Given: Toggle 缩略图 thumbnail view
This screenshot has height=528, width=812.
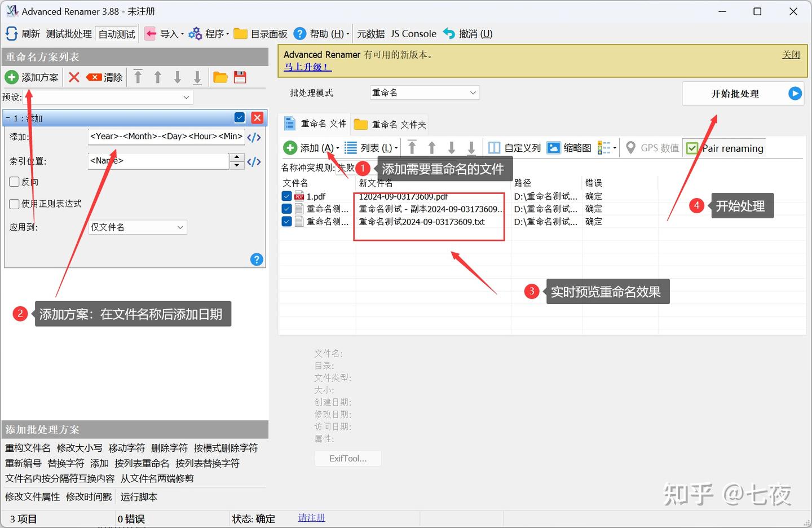Looking at the screenshot, I should (570, 148).
